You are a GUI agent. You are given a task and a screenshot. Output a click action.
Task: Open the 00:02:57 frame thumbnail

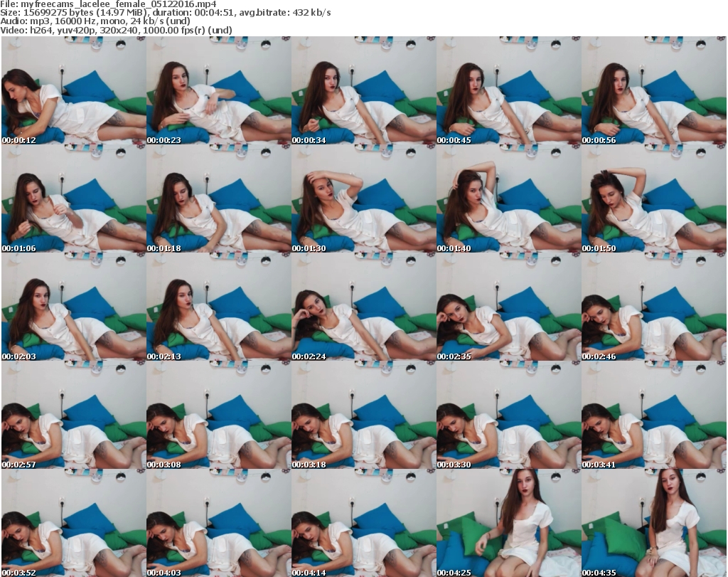click(73, 415)
